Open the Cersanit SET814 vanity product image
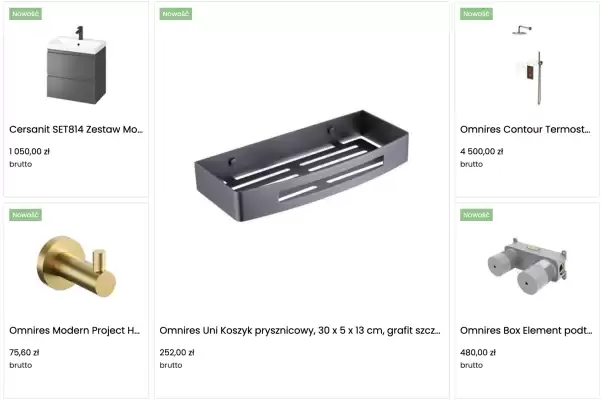This screenshot has width=602, height=400. pyautogui.click(x=78, y=65)
